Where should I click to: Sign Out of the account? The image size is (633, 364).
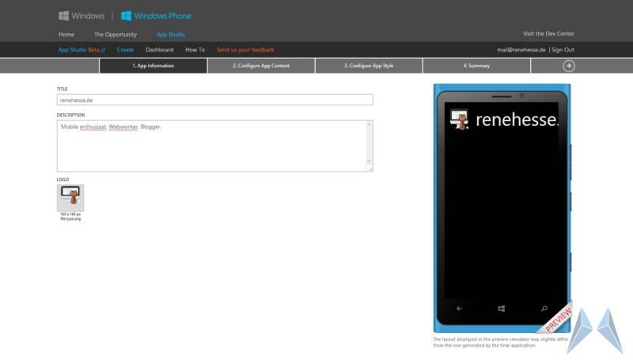point(563,50)
